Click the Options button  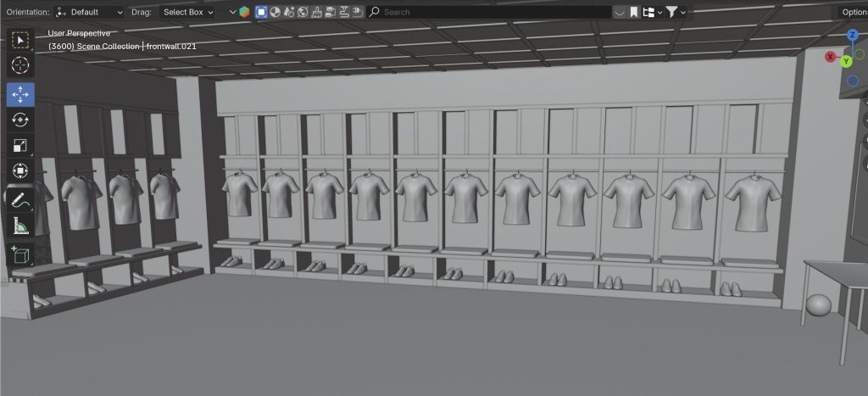pyautogui.click(x=853, y=12)
